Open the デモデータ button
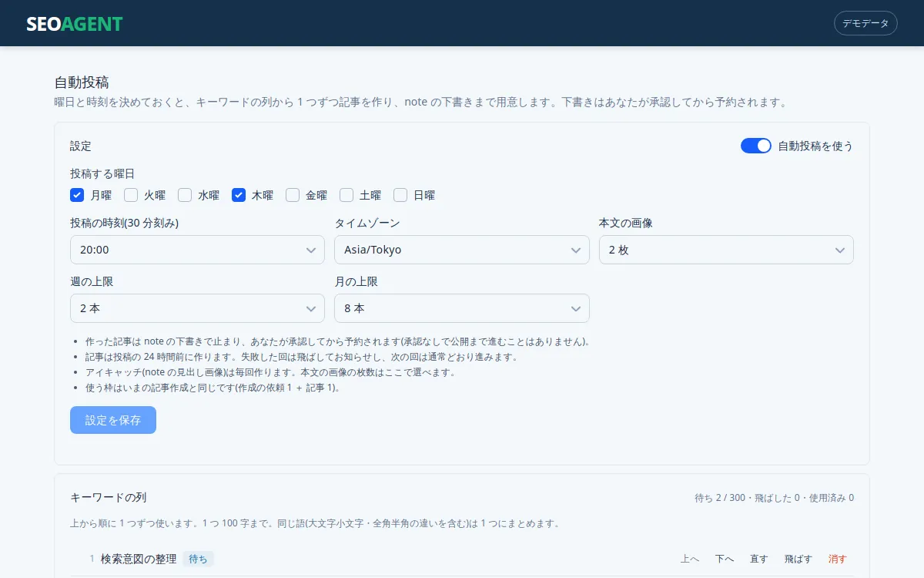The image size is (924, 578). [865, 23]
